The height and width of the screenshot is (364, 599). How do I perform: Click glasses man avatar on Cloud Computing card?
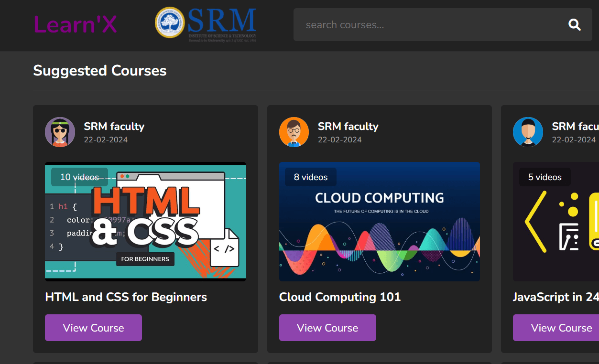point(294,132)
